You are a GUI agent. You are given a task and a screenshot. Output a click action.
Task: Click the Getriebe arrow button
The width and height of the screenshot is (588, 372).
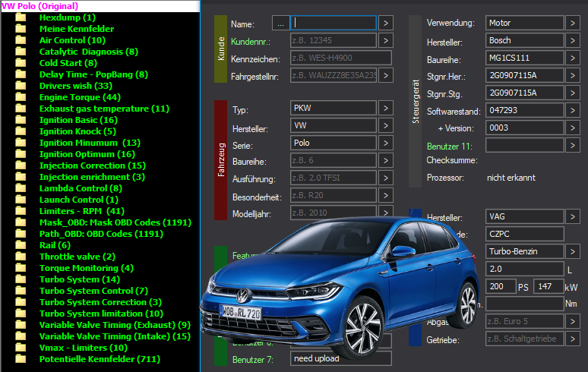click(573, 339)
